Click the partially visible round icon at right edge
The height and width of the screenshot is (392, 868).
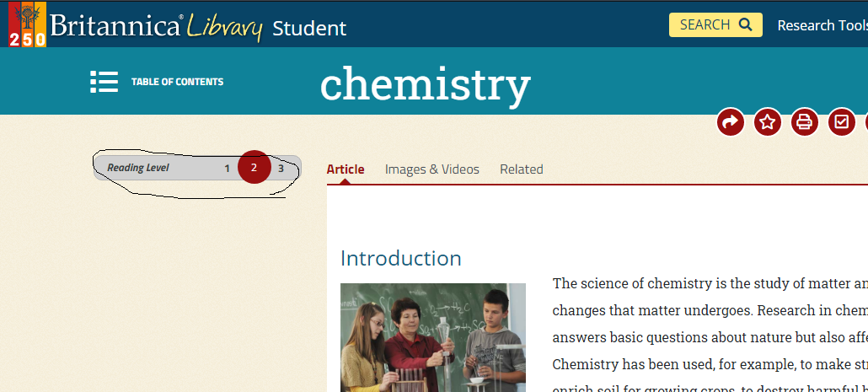866,121
